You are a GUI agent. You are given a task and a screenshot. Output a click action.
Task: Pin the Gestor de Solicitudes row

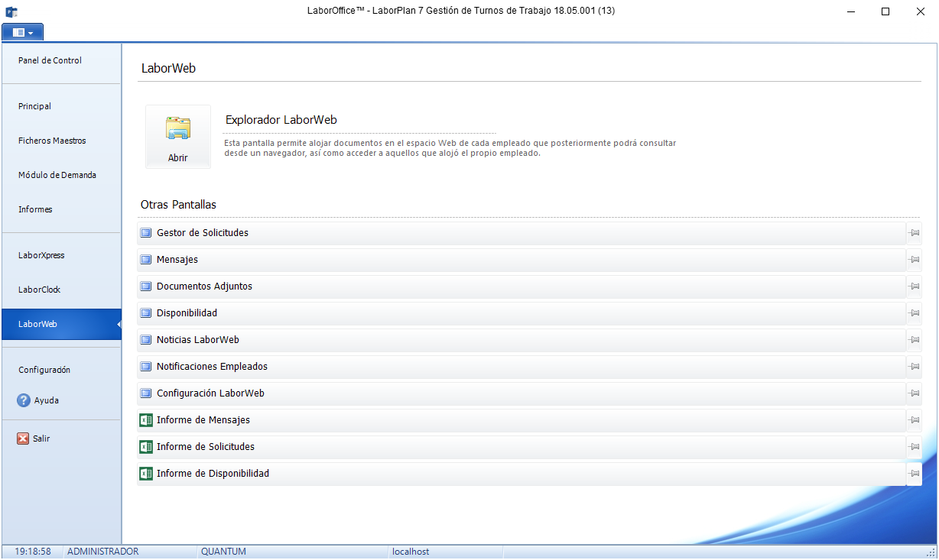pos(914,233)
